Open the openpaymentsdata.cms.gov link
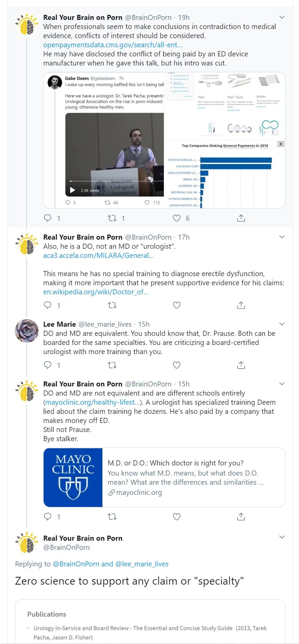 pos(113,45)
